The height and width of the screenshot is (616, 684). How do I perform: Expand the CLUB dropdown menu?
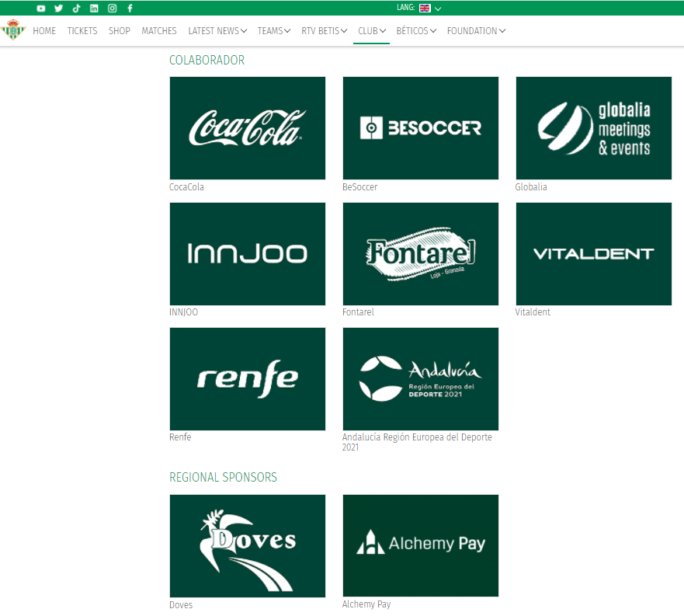(x=372, y=31)
